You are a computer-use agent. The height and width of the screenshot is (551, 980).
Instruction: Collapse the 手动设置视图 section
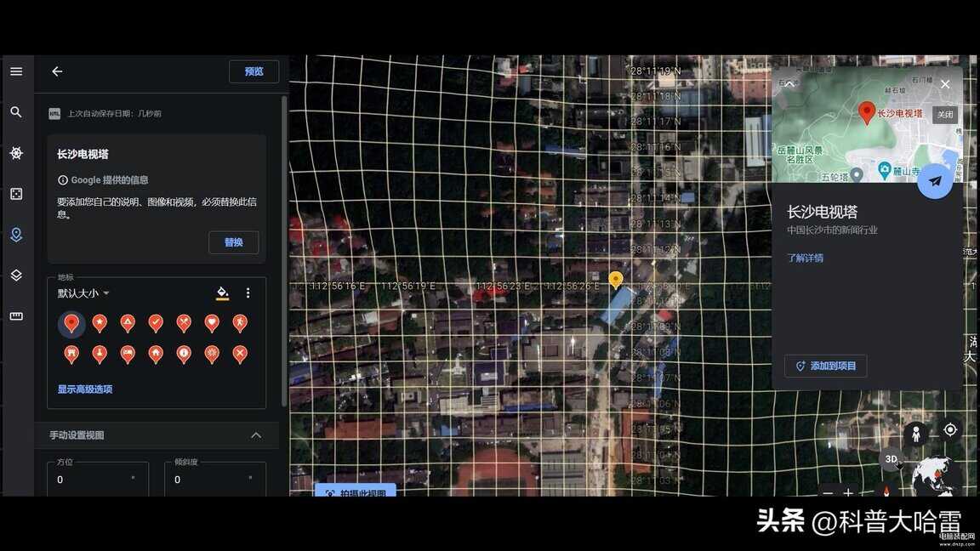[256, 435]
